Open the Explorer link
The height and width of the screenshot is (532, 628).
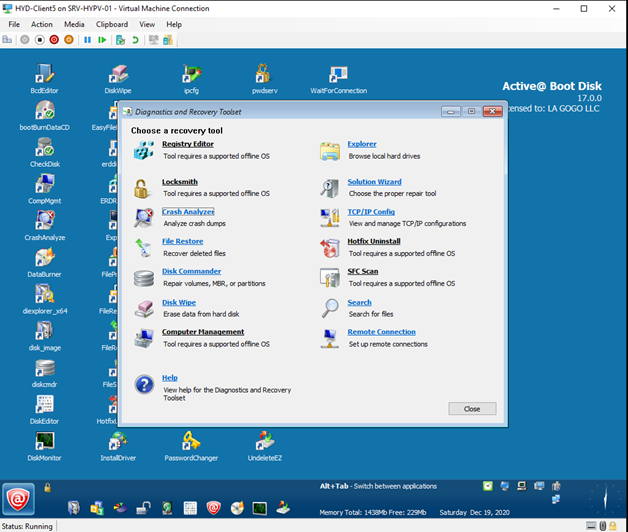pos(362,144)
